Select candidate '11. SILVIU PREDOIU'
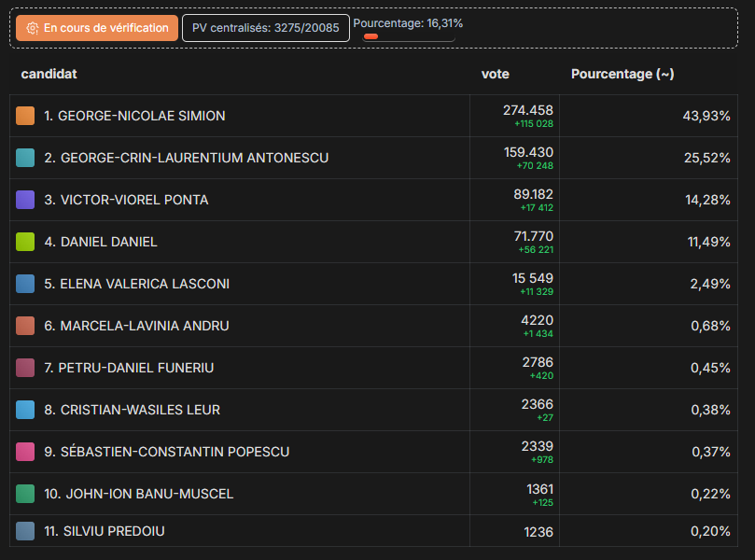Viewport: 755px width, 560px height. (x=104, y=531)
